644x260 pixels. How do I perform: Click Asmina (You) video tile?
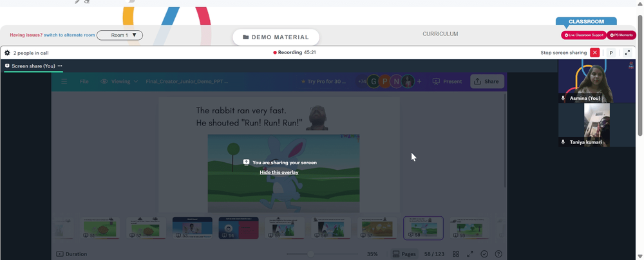pos(597,81)
